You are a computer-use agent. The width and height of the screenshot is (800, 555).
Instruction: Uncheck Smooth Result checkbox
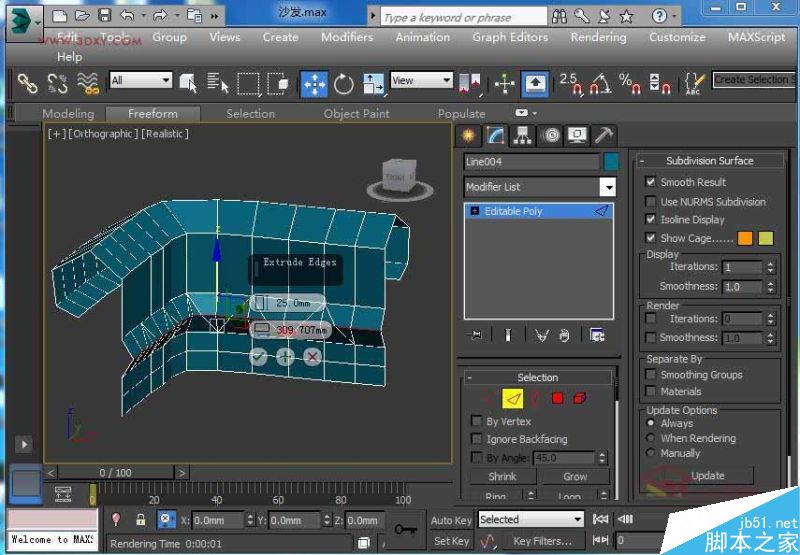[x=650, y=182]
